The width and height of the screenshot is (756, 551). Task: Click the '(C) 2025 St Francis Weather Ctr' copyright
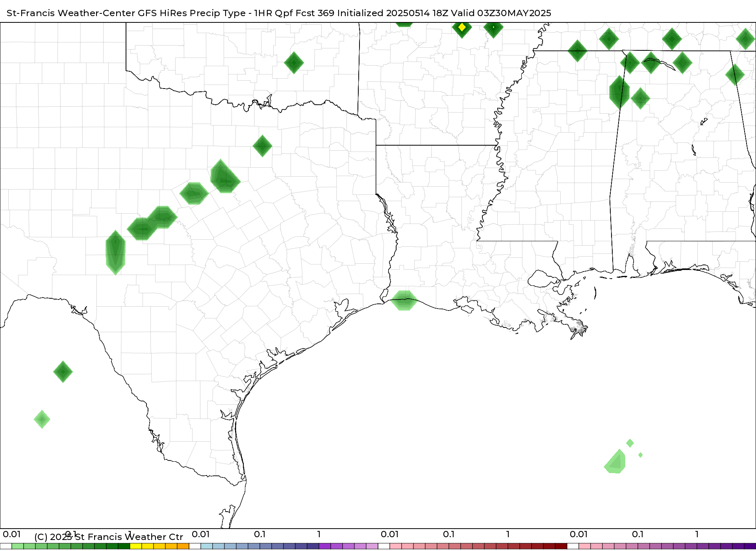tap(109, 537)
